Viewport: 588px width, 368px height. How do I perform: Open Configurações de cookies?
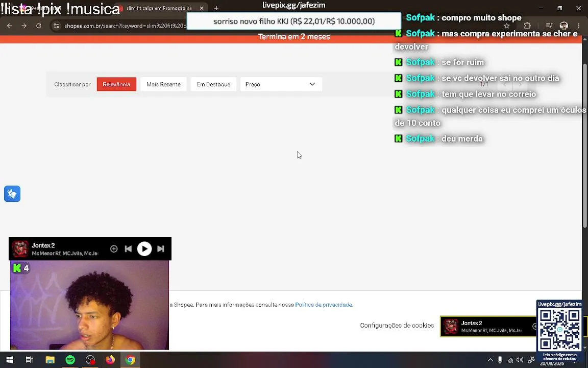pos(397,325)
